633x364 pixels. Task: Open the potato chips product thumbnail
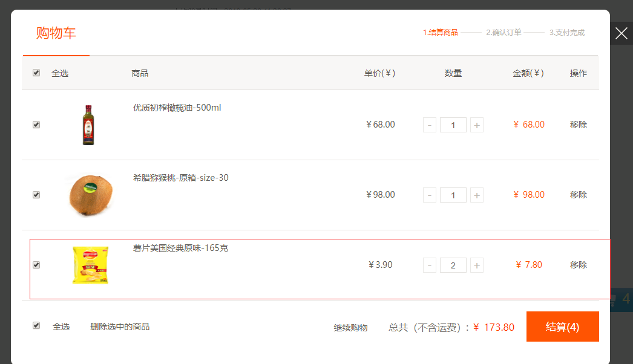tap(90, 265)
